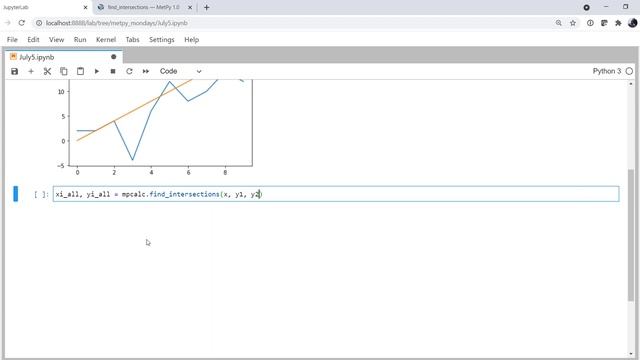Image resolution: width=640 pixels, height=360 pixels.
Task: Open the Extensions puzzle icon
Action: point(618,23)
